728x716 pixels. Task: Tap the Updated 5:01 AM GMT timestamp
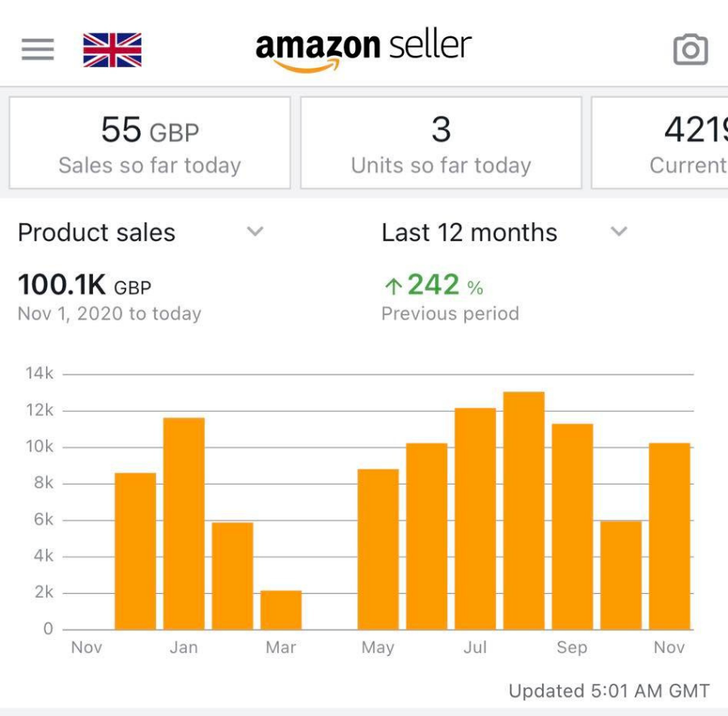pyautogui.click(x=608, y=691)
